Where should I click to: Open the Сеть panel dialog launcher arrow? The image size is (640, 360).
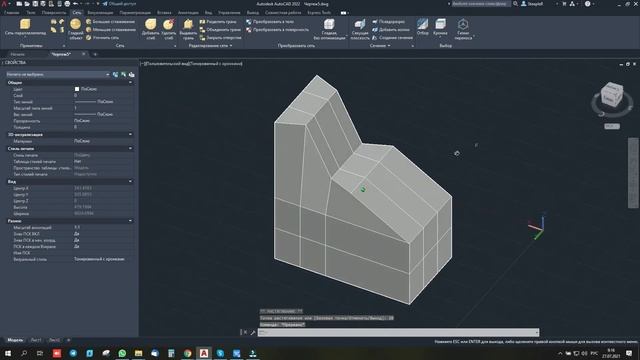[175, 46]
